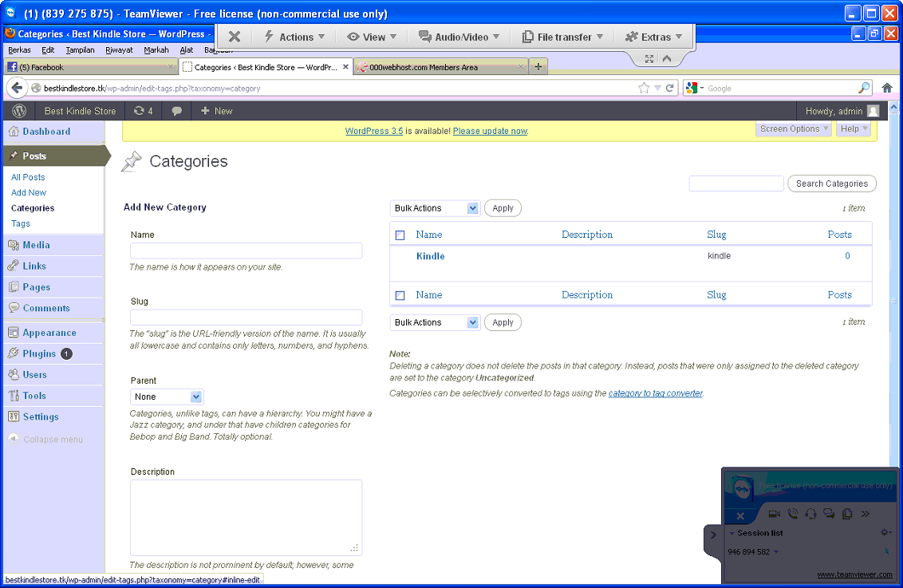Open Tools in the sidebar

[34, 396]
